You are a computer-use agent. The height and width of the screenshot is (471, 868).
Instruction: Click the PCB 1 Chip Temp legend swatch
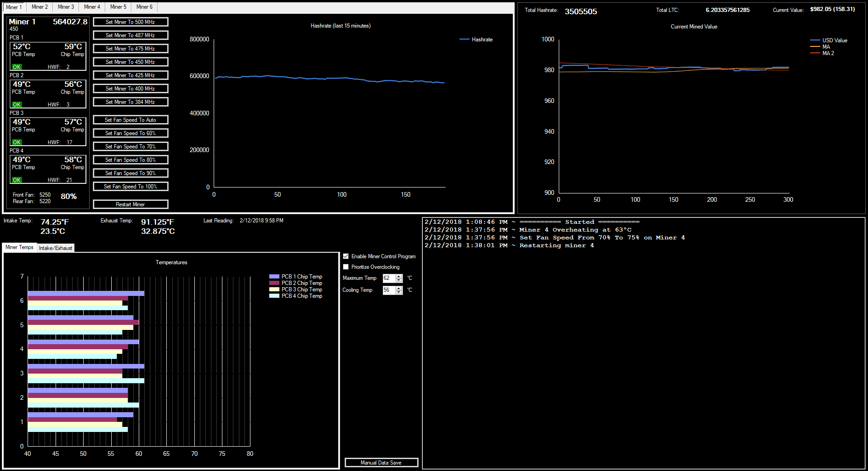[x=274, y=277]
